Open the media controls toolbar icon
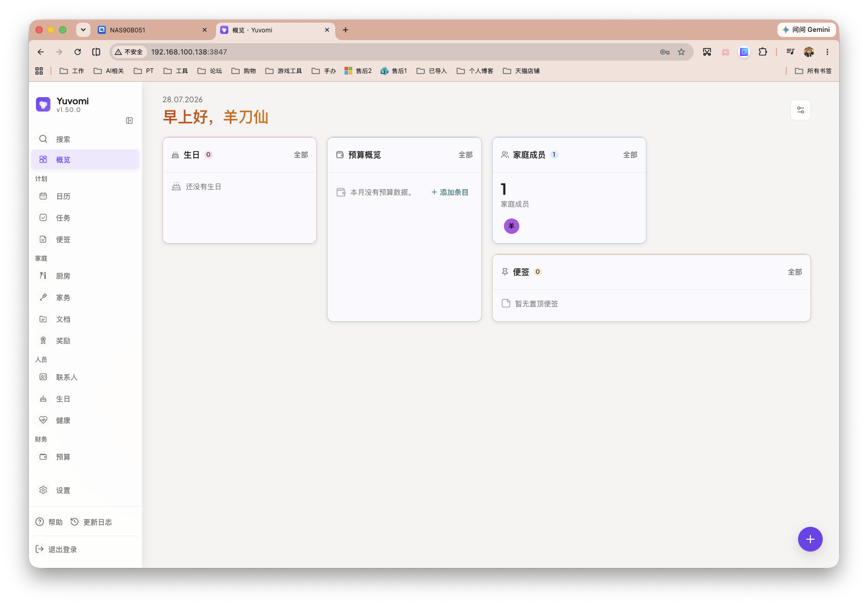Image resolution: width=868 pixels, height=606 pixels. pos(790,52)
